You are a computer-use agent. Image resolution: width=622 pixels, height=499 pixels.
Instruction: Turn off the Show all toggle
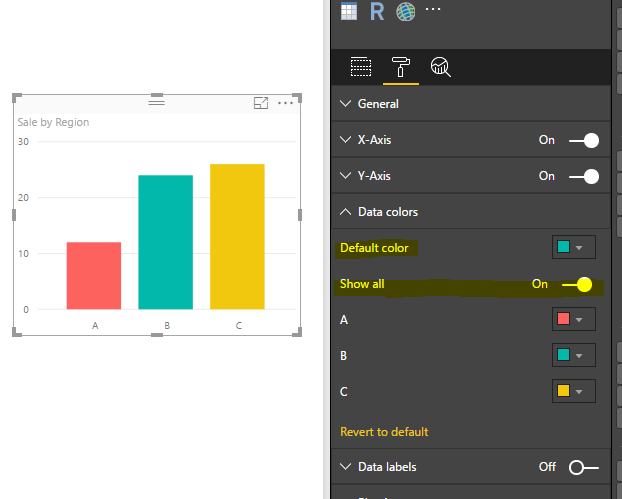click(x=577, y=284)
